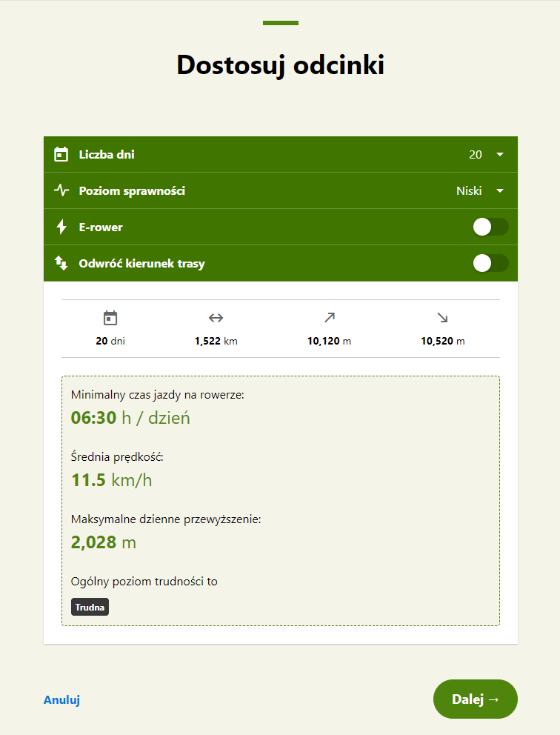Click the 20 days value in Liczba dni

pyautogui.click(x=475, y=155)
